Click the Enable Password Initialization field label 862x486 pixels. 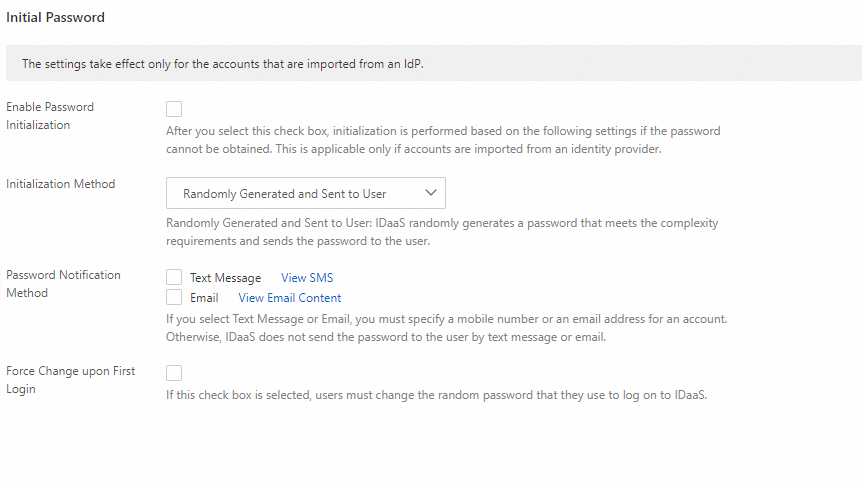50,116
